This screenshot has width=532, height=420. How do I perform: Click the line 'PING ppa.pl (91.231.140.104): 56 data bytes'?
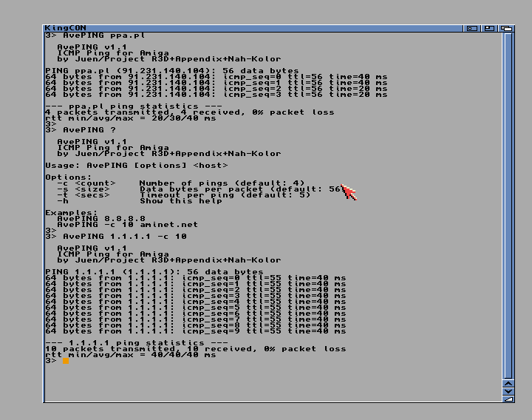(172, 71)
